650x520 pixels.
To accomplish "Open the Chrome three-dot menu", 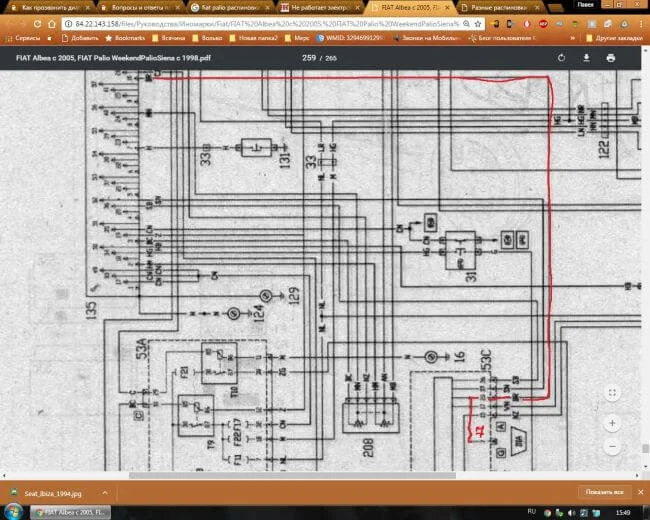I will [x=641, y=22].
